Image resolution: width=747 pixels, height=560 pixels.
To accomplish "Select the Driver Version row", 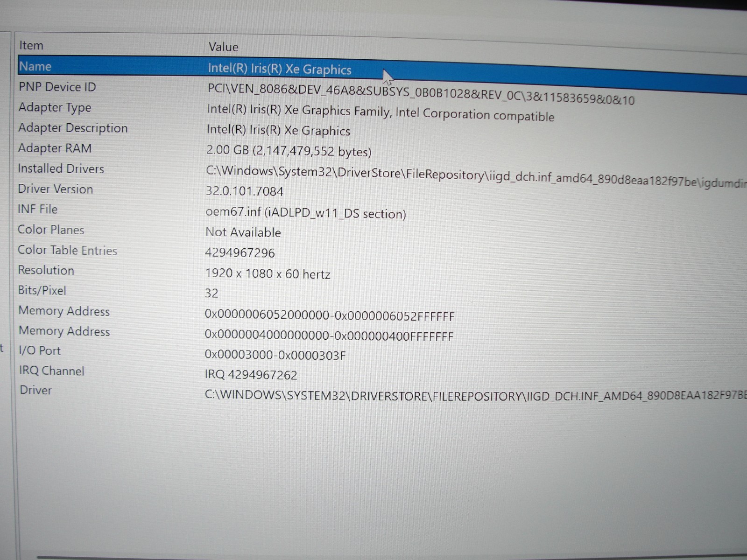I will pyautogui.click(x=55, y=189).
